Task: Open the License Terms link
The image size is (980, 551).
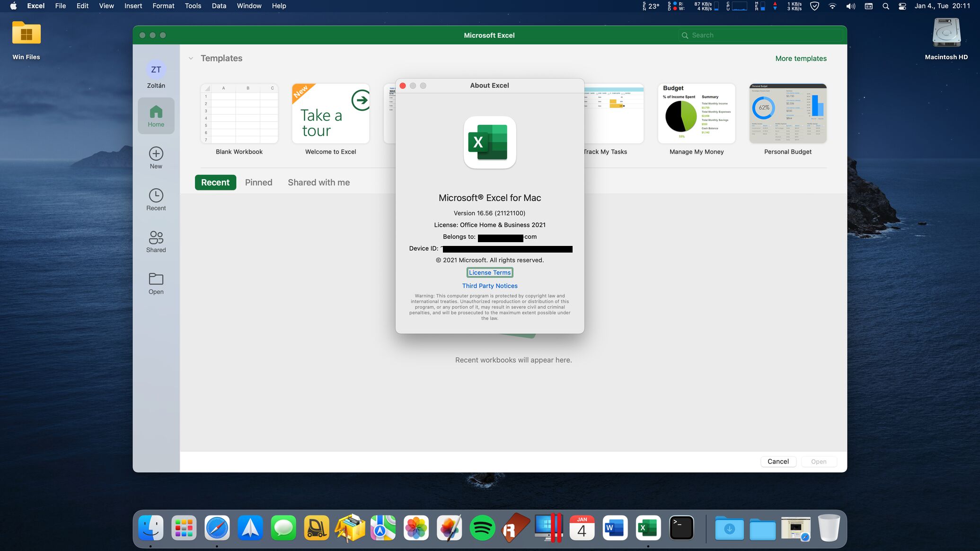Action: coord(489,273)
